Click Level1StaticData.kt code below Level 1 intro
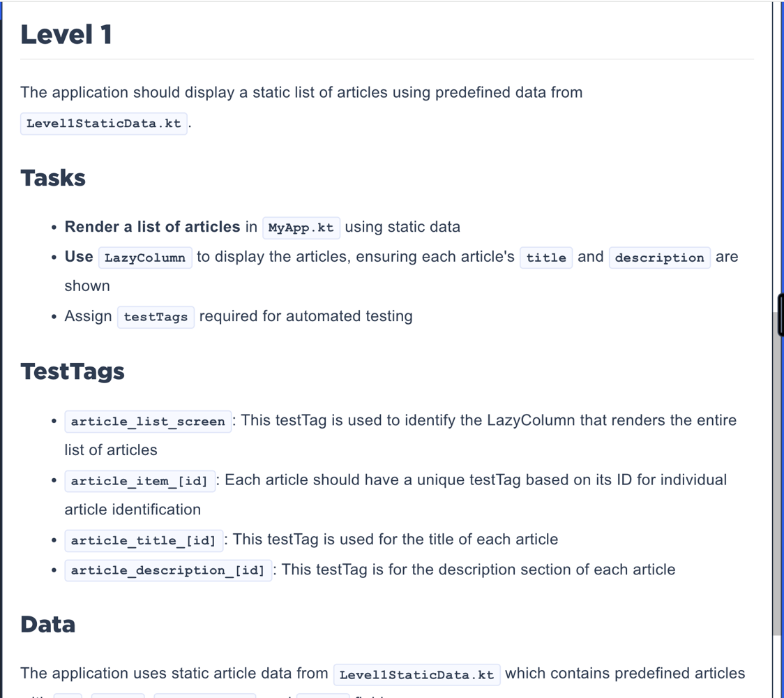 (104, 124)
